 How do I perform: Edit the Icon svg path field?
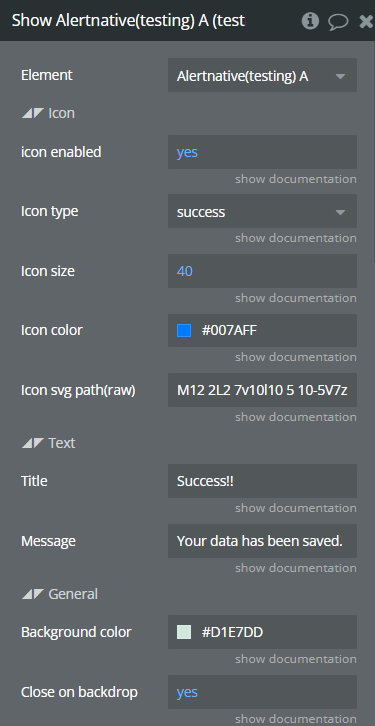coord(262,390)
